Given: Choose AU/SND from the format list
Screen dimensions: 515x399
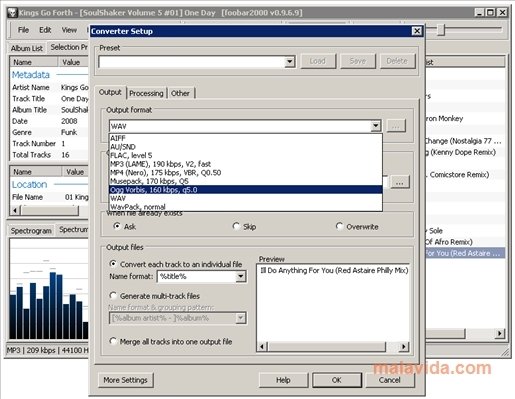Looking at the screenshot, I should click(x=246, y=147).
